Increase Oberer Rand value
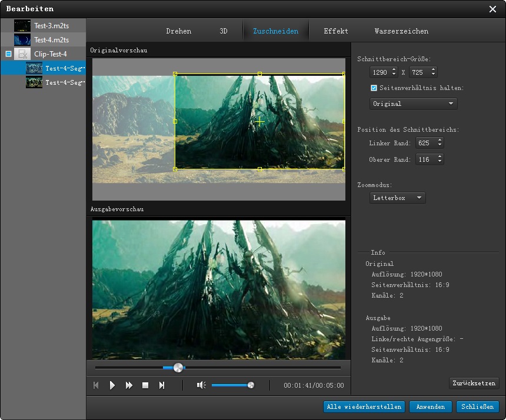This screenshot has height=420, width=506. [x=440, y=156]
